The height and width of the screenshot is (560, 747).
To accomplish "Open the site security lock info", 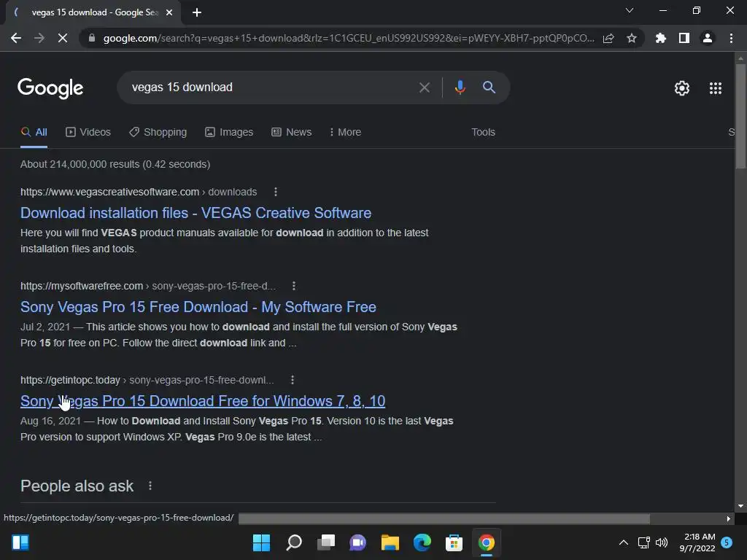I will [x=91, y=38].
